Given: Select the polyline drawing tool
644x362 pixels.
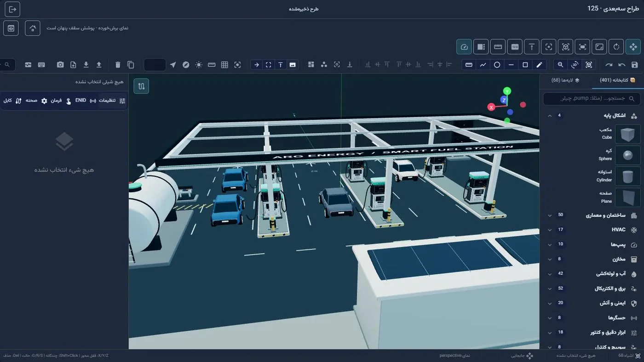Looking at the screenshot, I should click(x=483, y=65).
